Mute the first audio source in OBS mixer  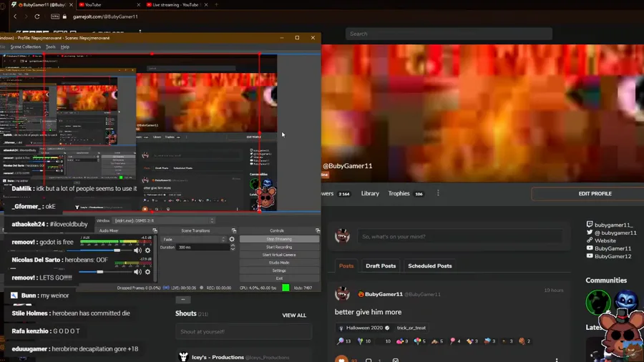[x=137, y=250]
